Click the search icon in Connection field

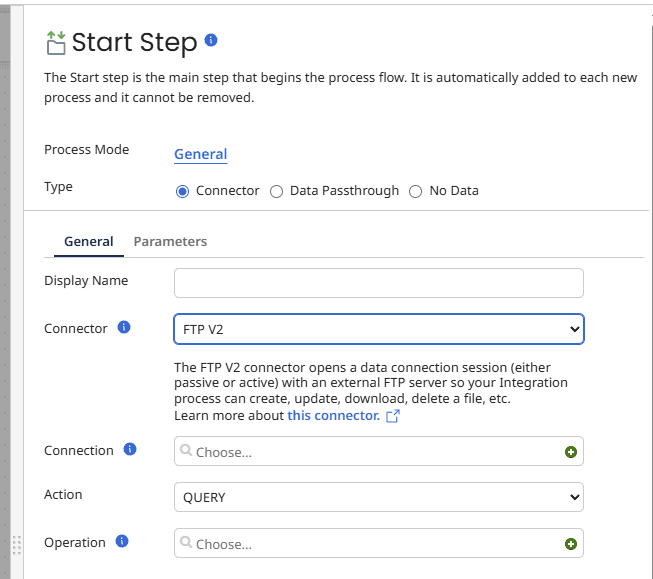[x=186, y=451]
